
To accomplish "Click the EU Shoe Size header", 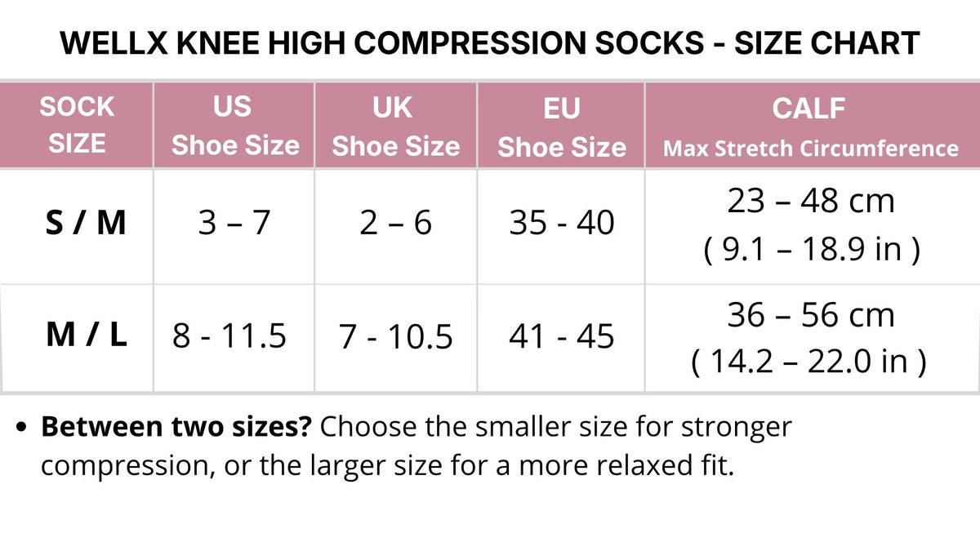I will pos(562,127).
